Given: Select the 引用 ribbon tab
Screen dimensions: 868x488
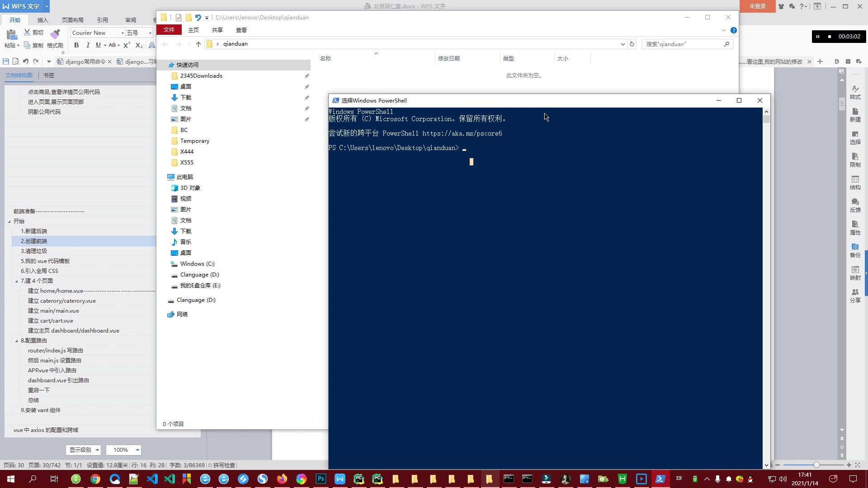Looking at the screenshot, I should (x=102, y=20).
